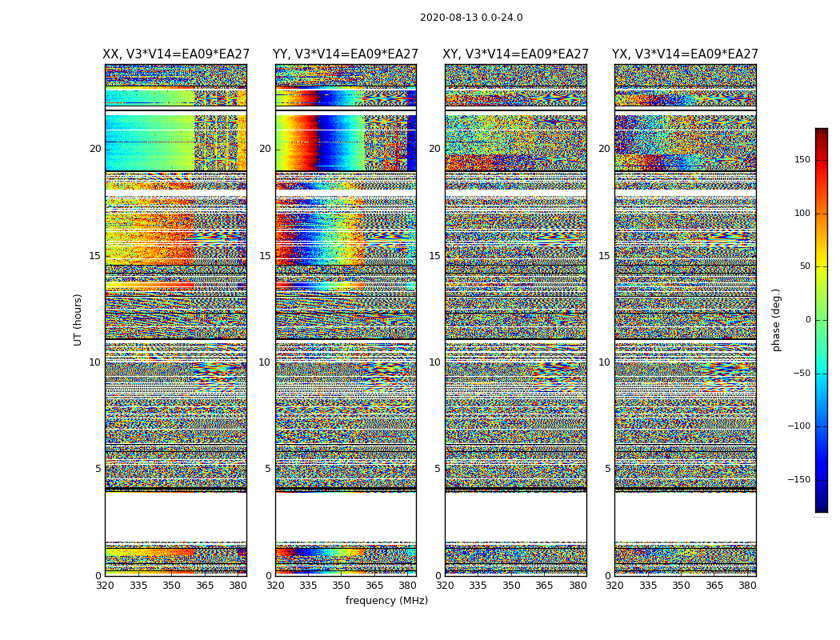840x640 pixels.
Task: Click the 5 hour tick of XY panel
Action: click(437, 469)
